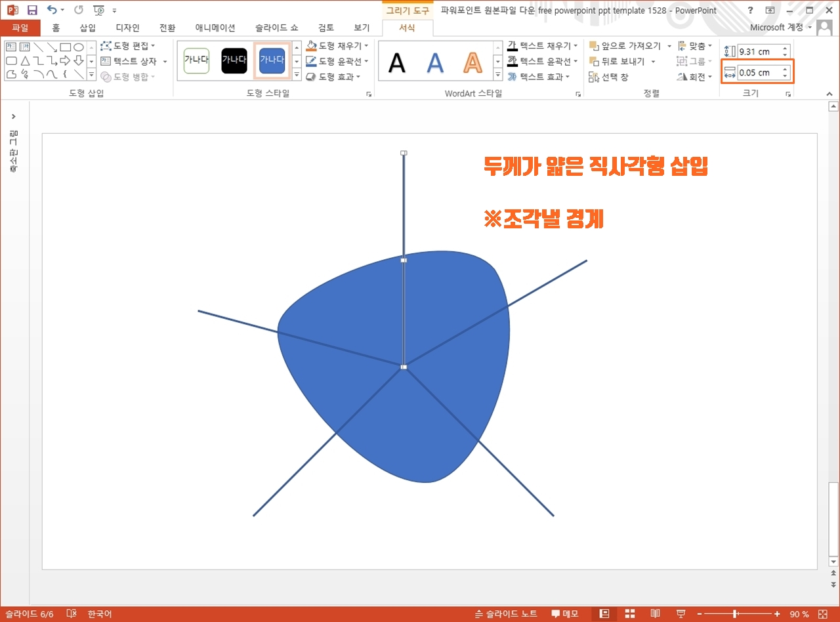840x622 pixels.
Task: Click the Redo (repeat) icon
Action: [x=79, y=10]
